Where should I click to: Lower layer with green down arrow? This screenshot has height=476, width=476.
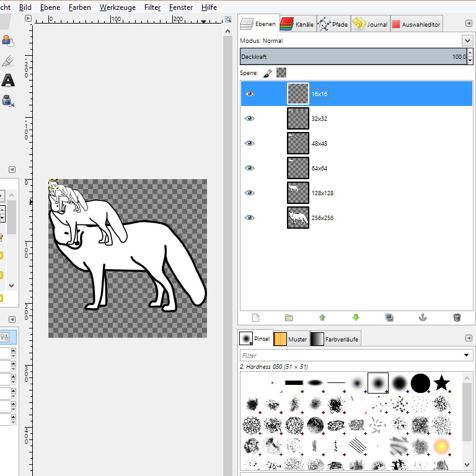pyautogui.click(x=356, y=317)
